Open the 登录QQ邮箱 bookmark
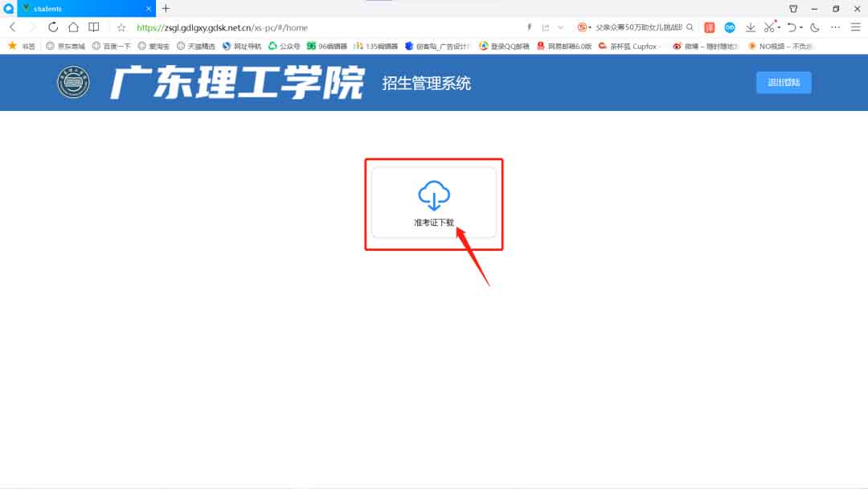Image resolution: width=868 pixels, height=489 pixels. click(505, 47)
